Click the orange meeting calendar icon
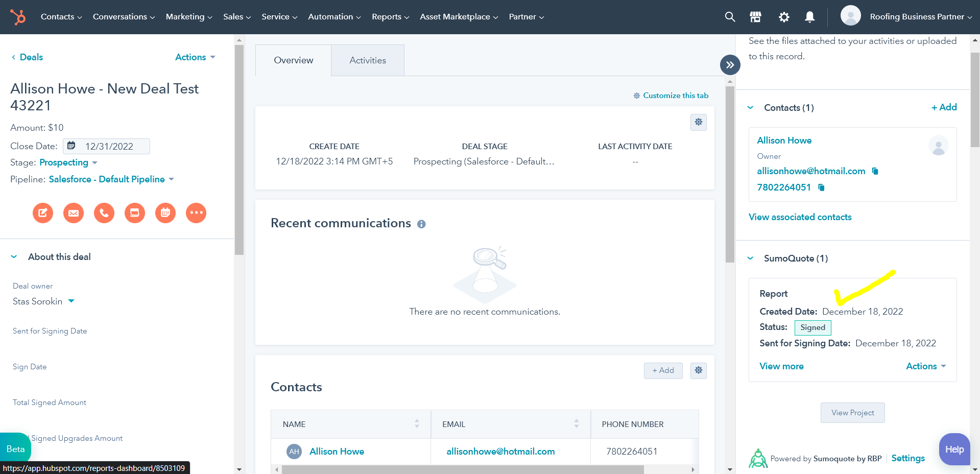Image resolution: width=980 pixels, height=474 pixels. point(165,212)
